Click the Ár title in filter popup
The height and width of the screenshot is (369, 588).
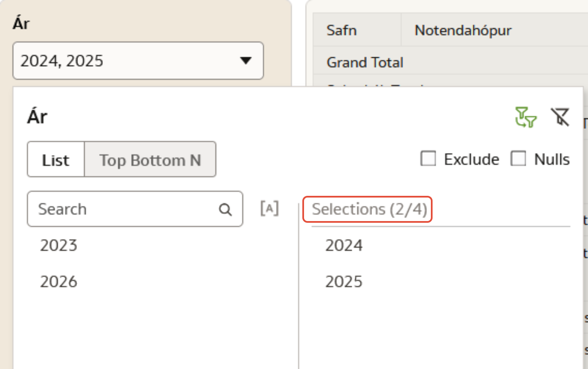(37, 117)
